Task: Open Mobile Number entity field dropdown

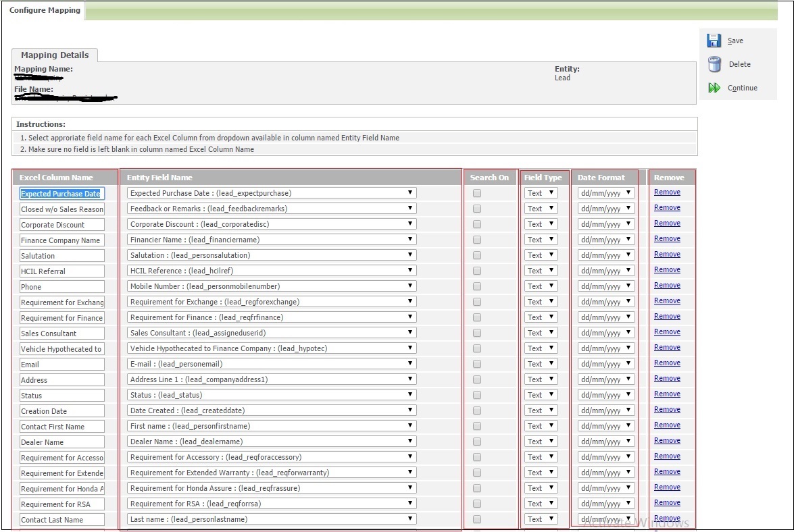Action: click(x=272, y=286)
